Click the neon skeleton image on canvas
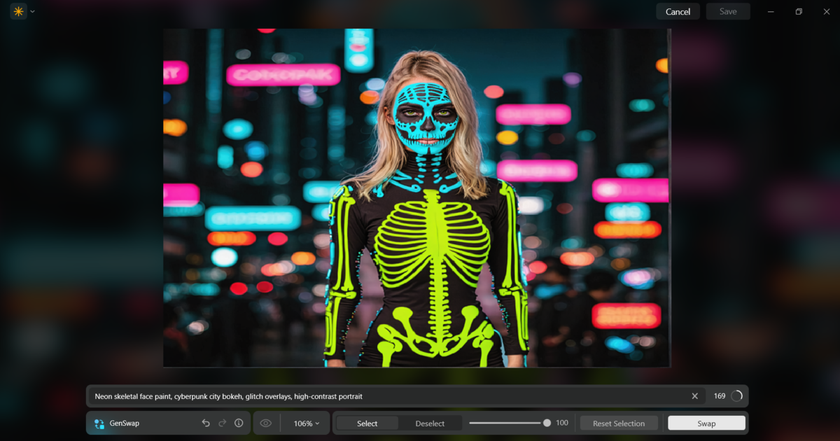 coord(417,200)
